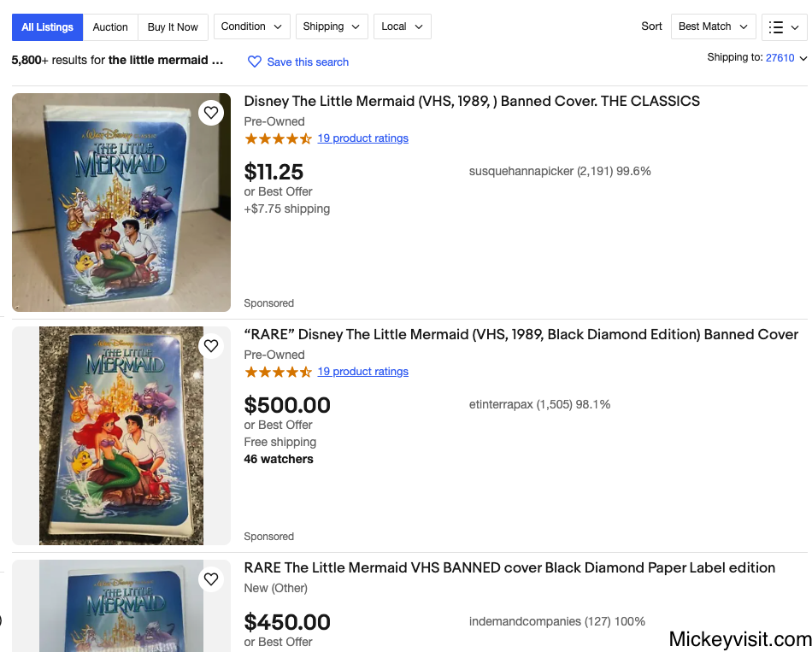
Task: Click the chevron next to Shipping to 27610
Action: 802,56
